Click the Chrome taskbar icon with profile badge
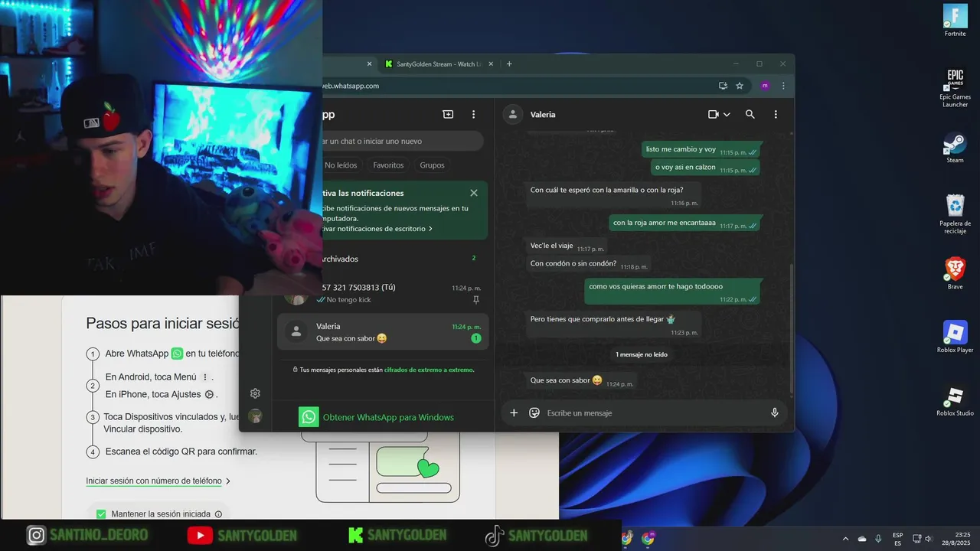This screenshot has height=551, width=980. (648, 539)
